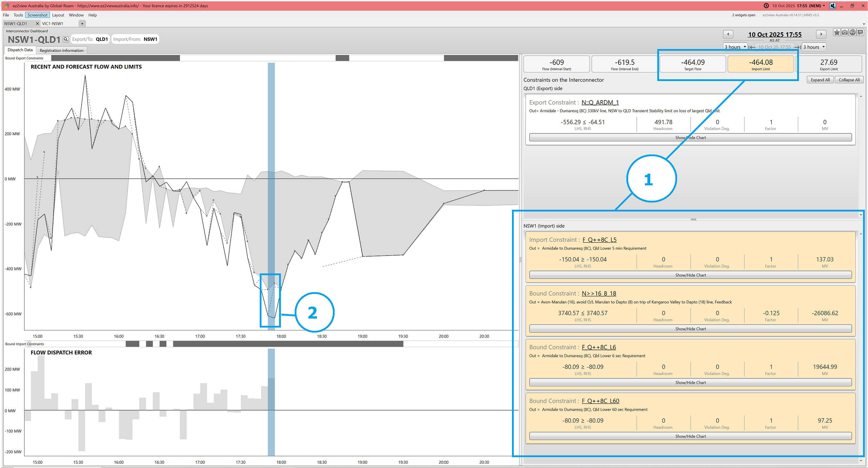Switch to Registration Information tab
This screenshot has width=868, height=468.
click(61, 51)
